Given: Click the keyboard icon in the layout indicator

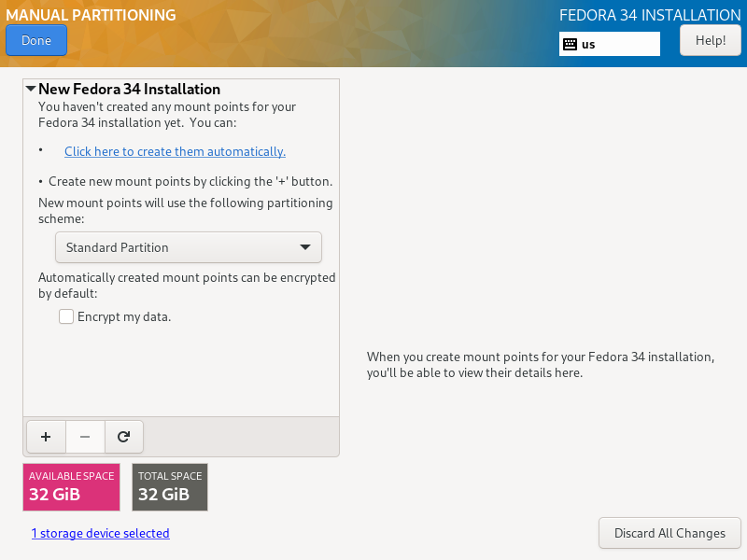Looking at the screenshot, I should coord(570,44).
